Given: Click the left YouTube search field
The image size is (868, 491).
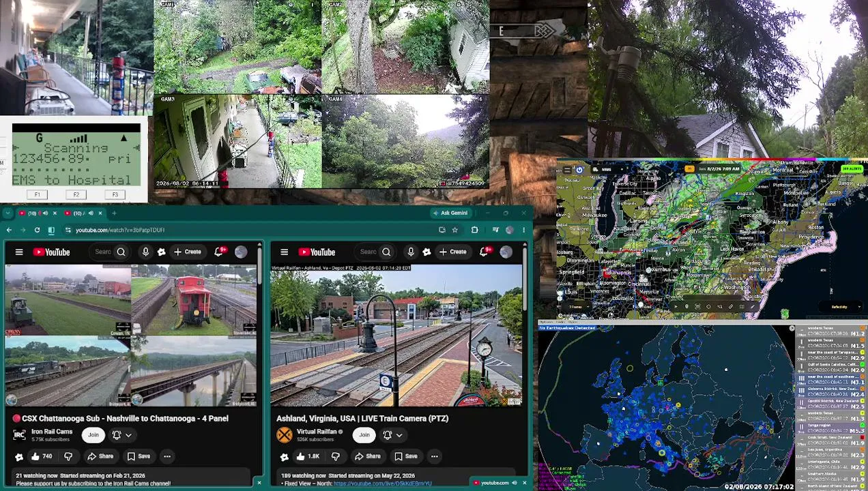Looking at the screenshot, I should click(x=102, y=252).
